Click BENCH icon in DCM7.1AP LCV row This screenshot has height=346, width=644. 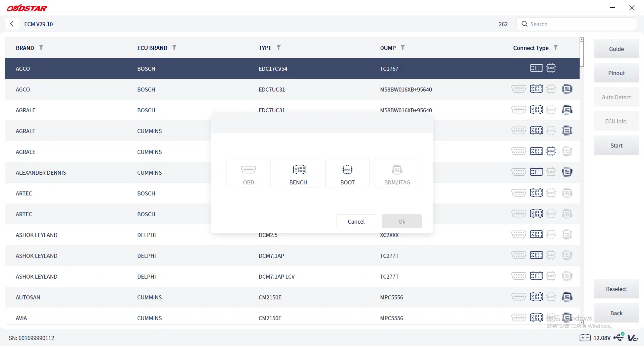pos(536,276)
